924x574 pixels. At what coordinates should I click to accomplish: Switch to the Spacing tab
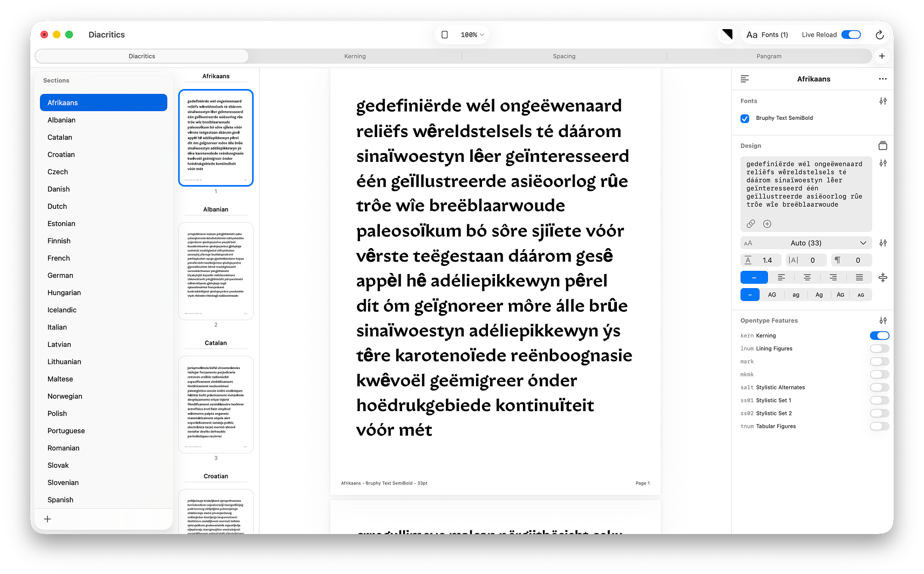[564, 56]
